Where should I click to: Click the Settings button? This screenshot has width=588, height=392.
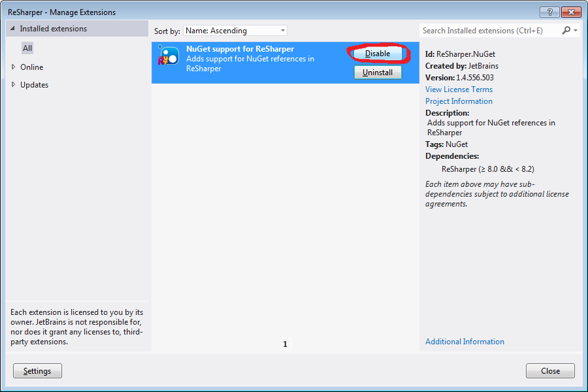pyautogui.click(x=37, y=370)
